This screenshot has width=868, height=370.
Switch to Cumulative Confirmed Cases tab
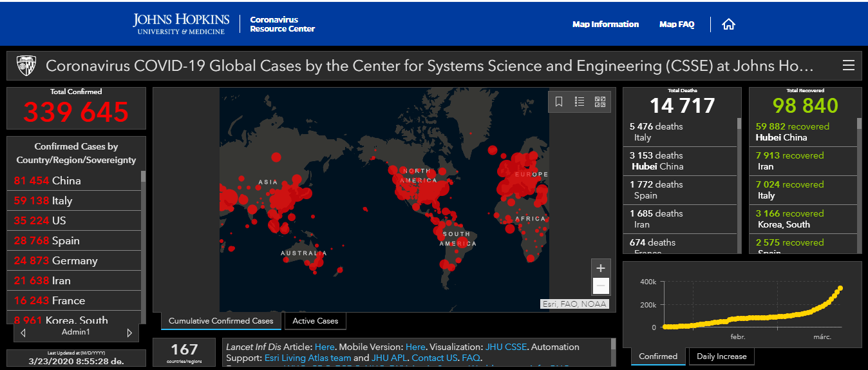[x=221, y=321]
